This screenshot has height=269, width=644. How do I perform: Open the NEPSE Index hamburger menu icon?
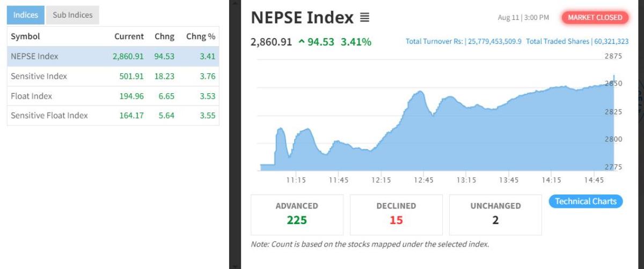pos(364,18)
